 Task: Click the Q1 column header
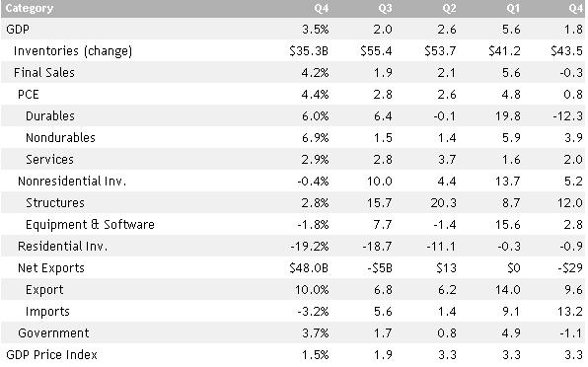coord(513,8)
